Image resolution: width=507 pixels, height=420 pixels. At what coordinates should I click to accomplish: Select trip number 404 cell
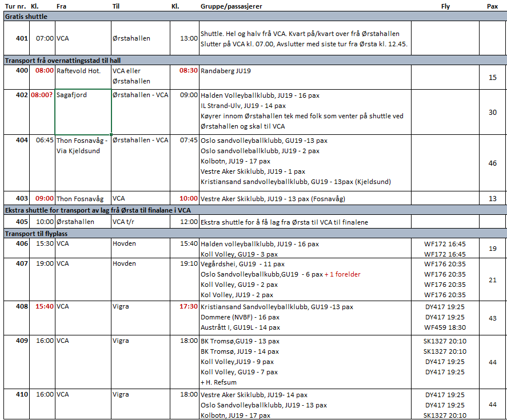(x=22, y=141)
